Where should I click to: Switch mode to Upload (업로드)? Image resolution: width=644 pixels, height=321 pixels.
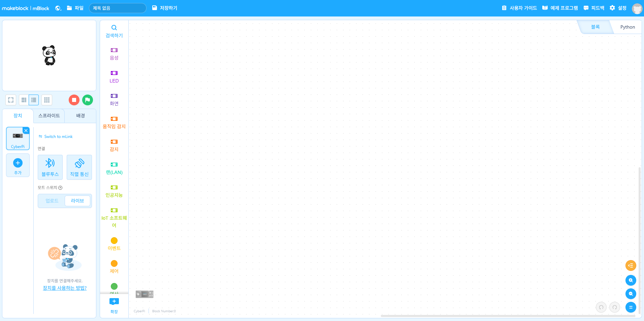click(52, 201)
